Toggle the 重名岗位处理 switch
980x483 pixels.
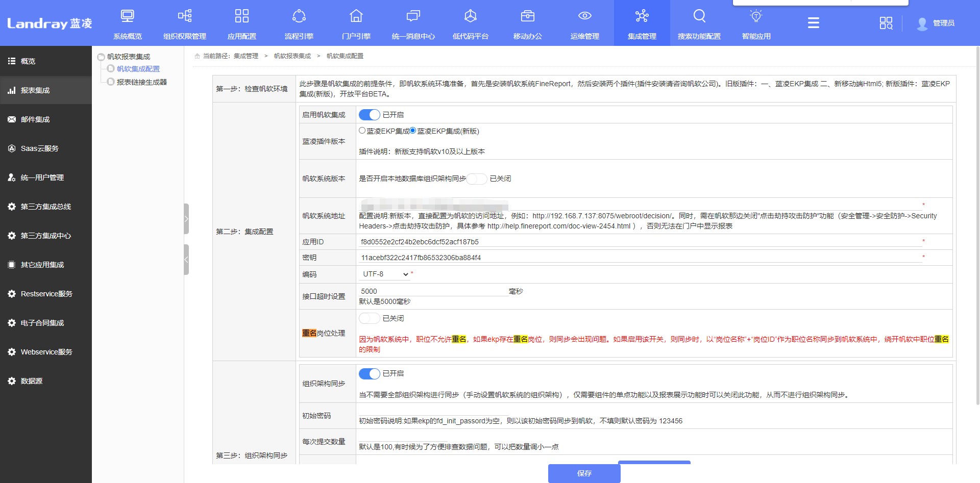(x=370, y=318)
